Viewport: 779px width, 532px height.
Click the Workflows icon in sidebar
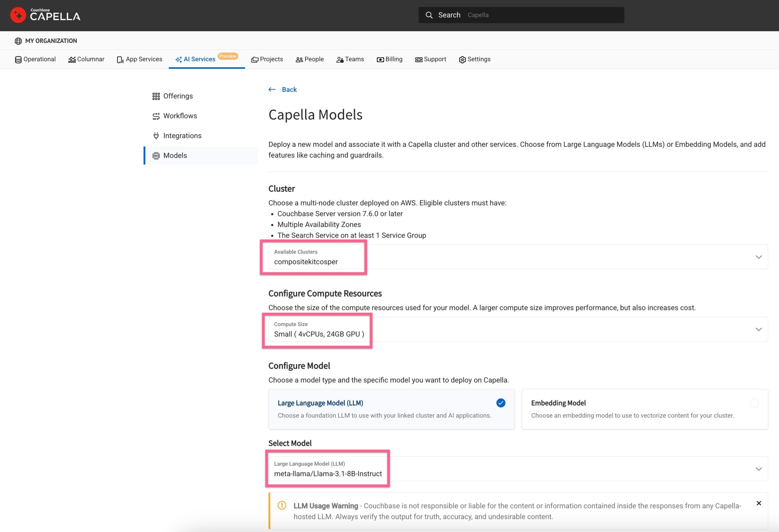pyautogui.click(x=156, y=116)
